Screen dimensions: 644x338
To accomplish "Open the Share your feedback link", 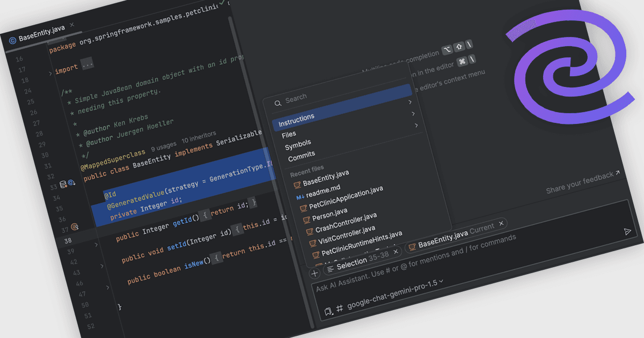I will tap(583, 181).
